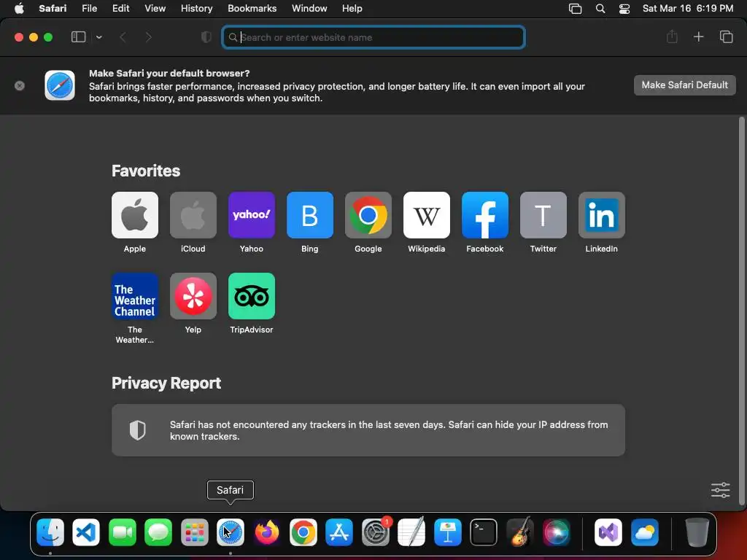
Task: Open the iCloud favorite
Action: (193, 215)
